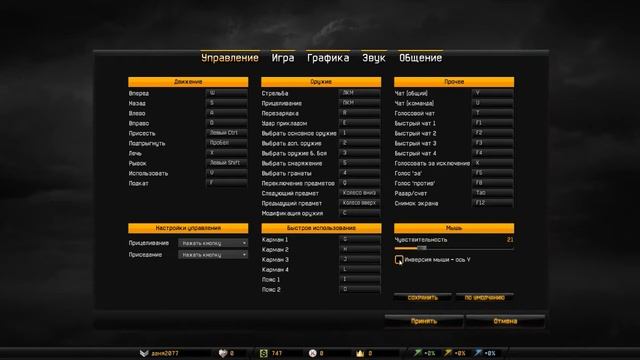The width and height of the screenshot is (640, 360).
Task: Click the Радар/счет binding field
Action: [493, 193]
